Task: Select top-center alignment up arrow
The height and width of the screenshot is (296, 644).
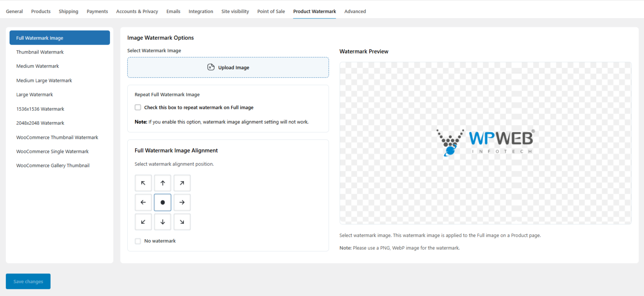Action: point(162,183)
